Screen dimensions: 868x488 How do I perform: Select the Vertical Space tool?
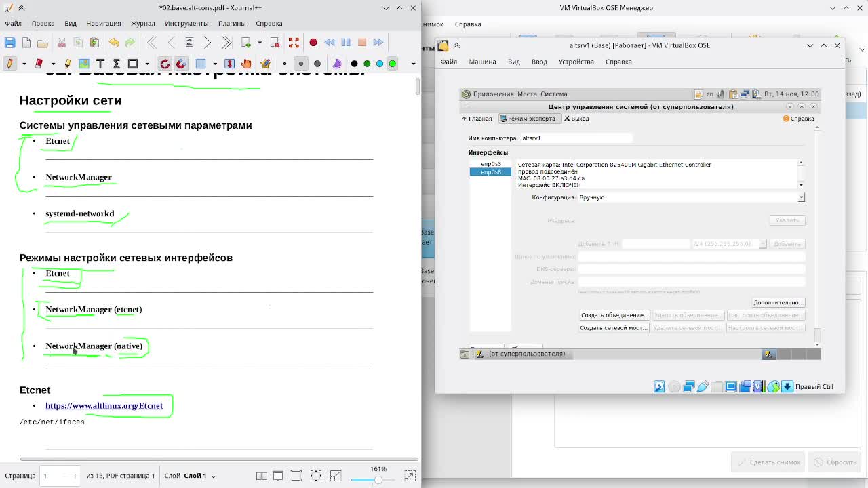229,64
